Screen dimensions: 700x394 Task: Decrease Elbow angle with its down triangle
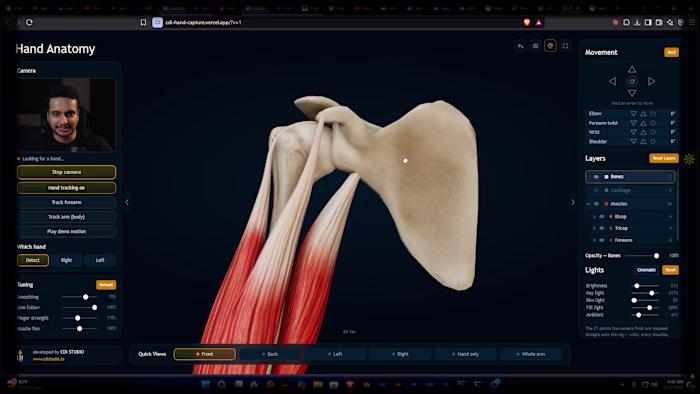coord(633,114)
